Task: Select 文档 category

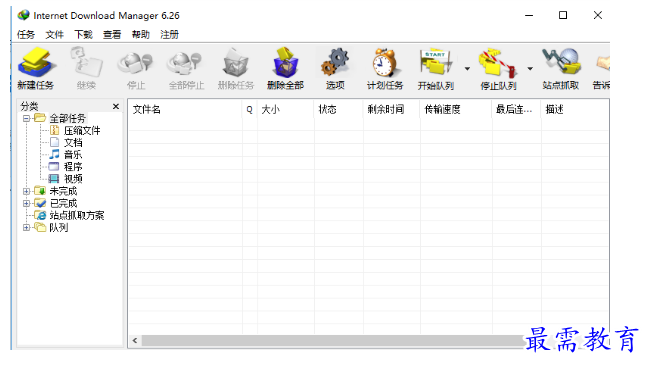Action: 66,143
